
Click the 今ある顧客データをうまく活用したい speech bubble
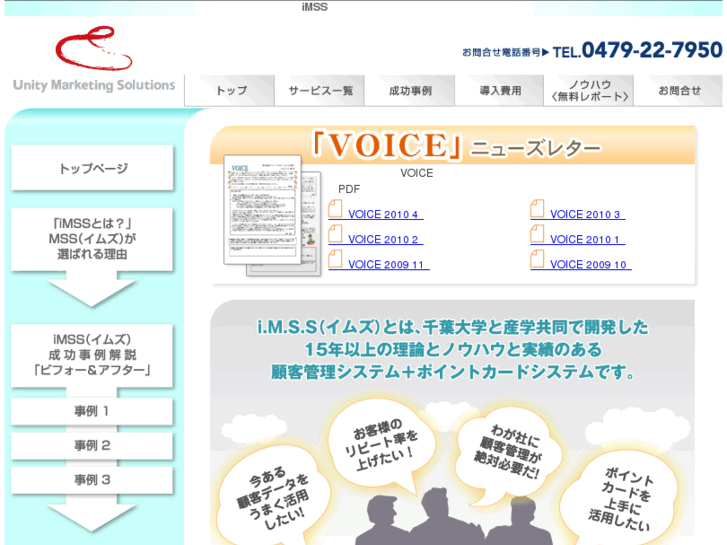click(274, 496)
